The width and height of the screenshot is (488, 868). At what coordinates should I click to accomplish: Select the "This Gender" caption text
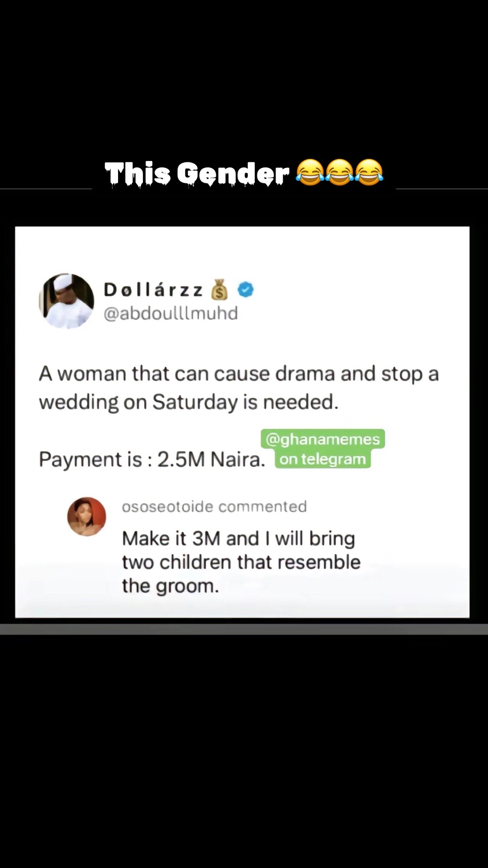(x=197, y=174)
